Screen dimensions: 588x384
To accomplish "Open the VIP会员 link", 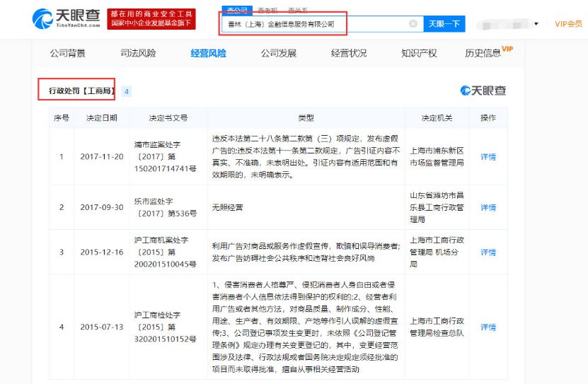I will point(568,24).
